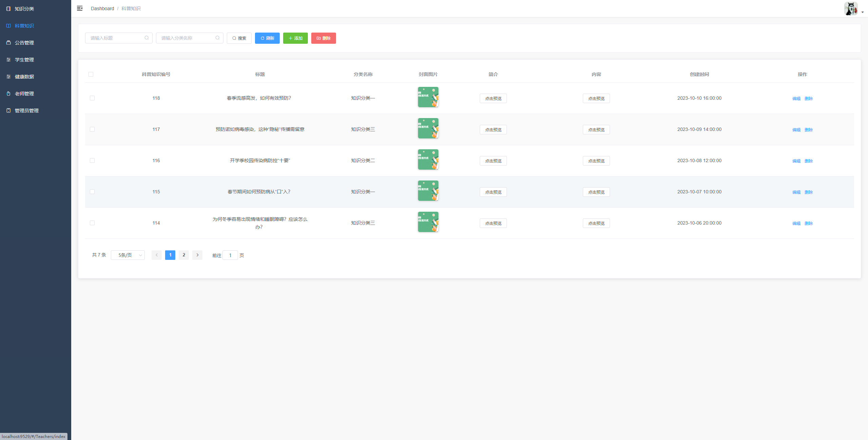Click the 老师管理 sidebar icon
Screen dimensions: 868x440
point(8,94)
